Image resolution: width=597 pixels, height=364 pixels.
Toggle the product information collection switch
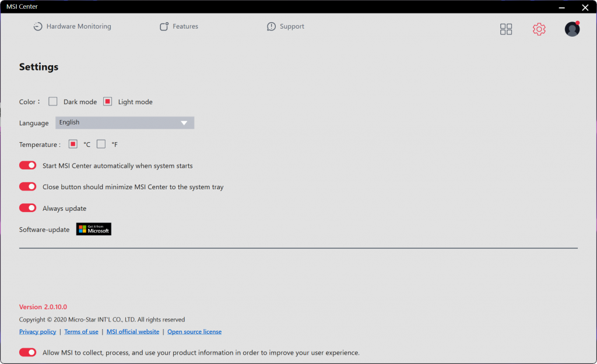[x=28, y=352]
